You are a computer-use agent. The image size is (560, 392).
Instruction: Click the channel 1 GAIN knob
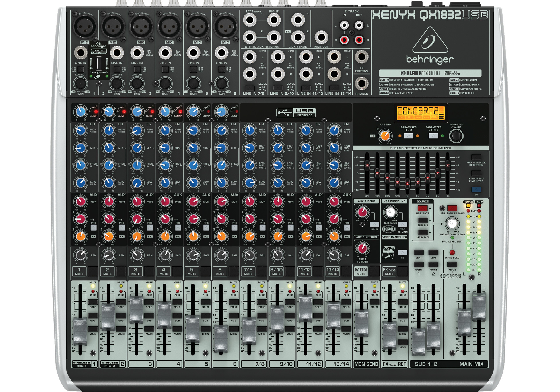click(81, 84)
